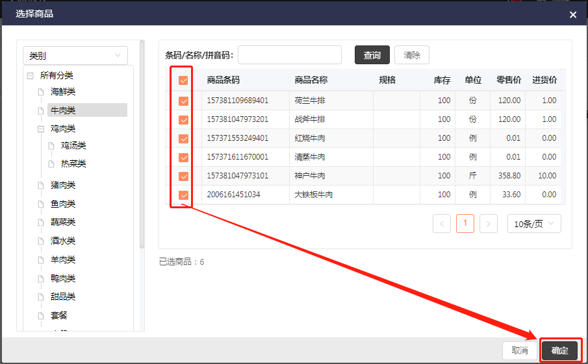Select the 酒水类 category
Viewport: 588px width, 364px height.
[63, 241]
